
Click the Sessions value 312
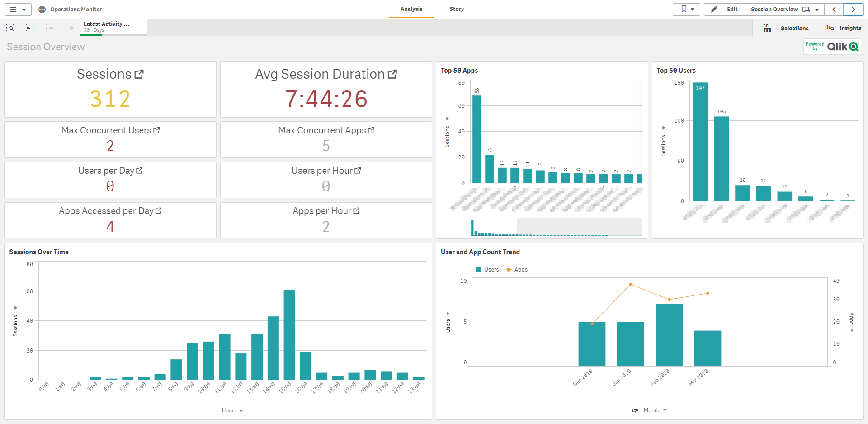tap(110, 99)
